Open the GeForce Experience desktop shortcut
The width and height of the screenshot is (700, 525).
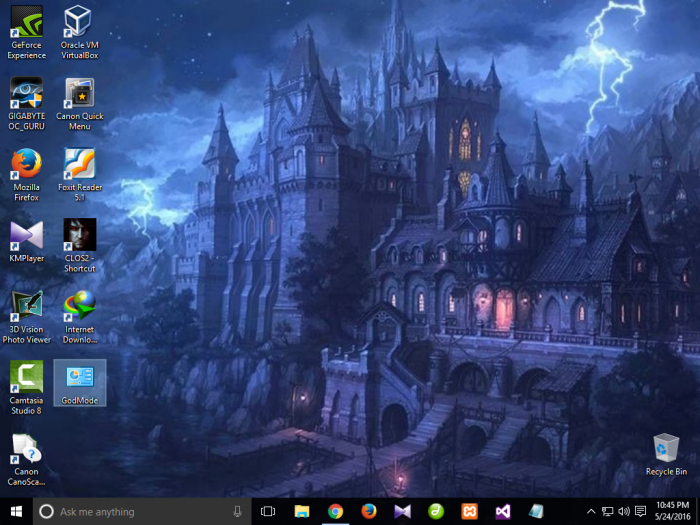pyautogui.click(x=26, y=32)
